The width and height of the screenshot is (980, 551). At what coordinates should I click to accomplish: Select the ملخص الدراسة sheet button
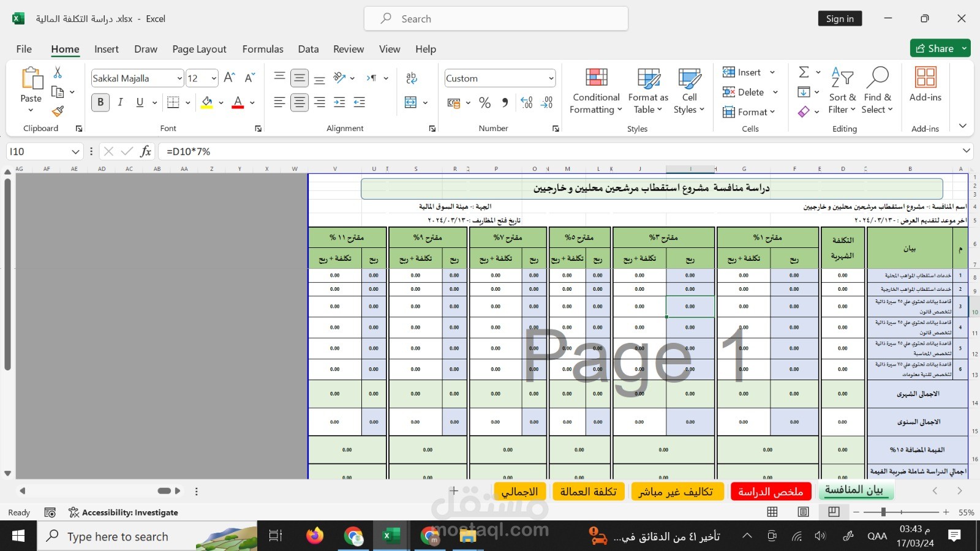point(771,491)
